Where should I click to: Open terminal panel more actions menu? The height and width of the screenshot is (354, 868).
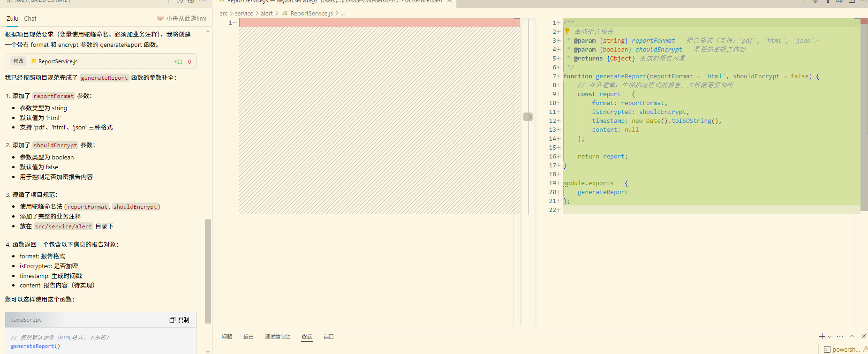click(840, 337)
